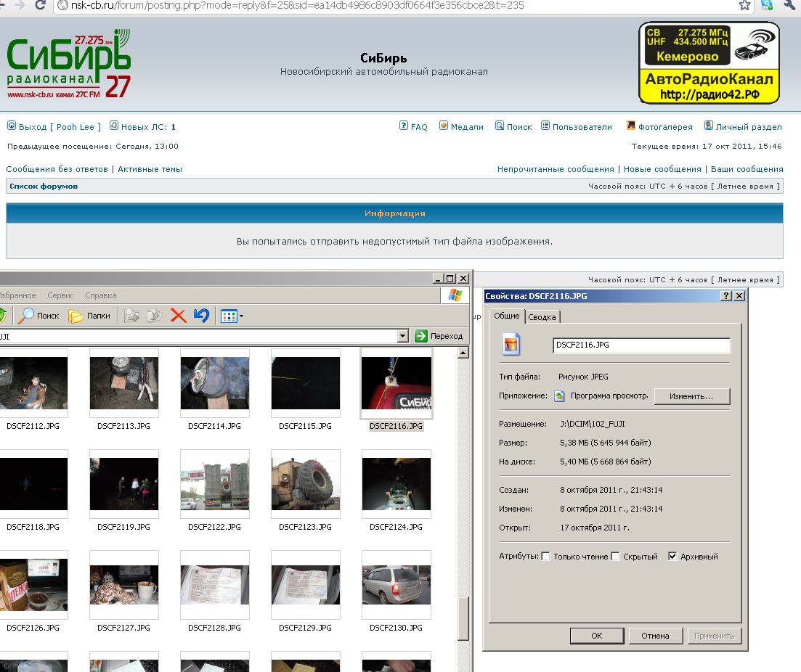Click the blue Undo arrow icon
Viewport: 801px width, 672px height.
coord(202,316)
